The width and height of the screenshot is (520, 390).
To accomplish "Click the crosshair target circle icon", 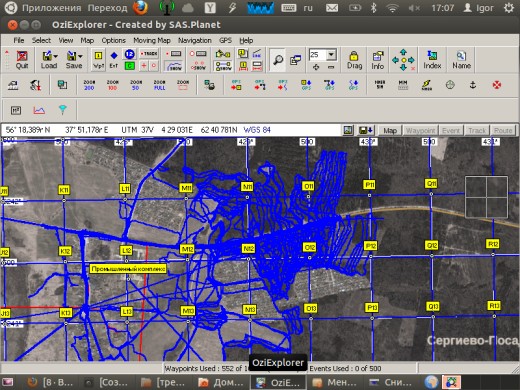I will (x=450, y=85).
